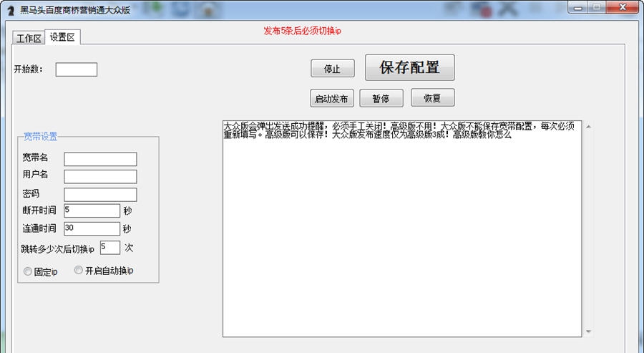This screenshot has width=644, height=353.
Task: Click the 停止 button
Action: click(x=332, y=68)
